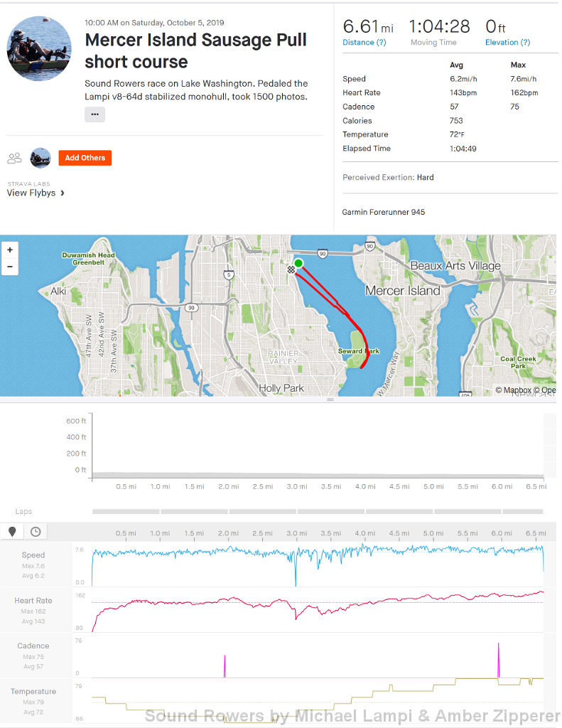Click the green start marker on map
This screenshot has width=562, height=728.
[298, 264]
